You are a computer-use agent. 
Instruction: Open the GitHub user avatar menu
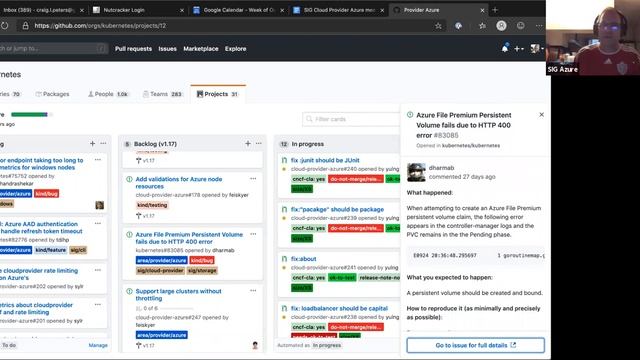coord(536,49)
